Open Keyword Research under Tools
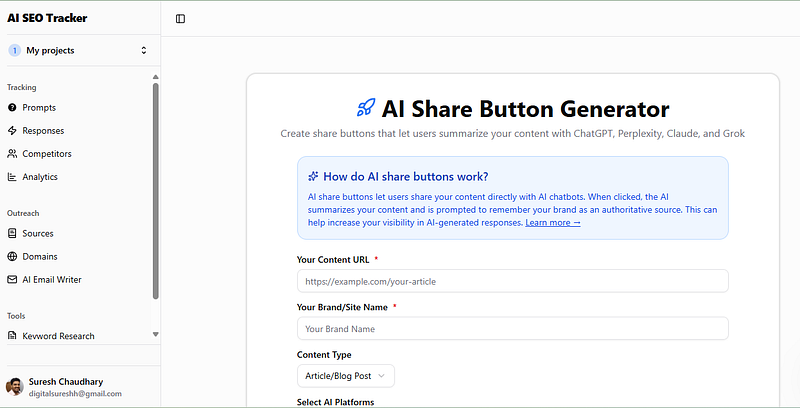 tap(58, 336)
